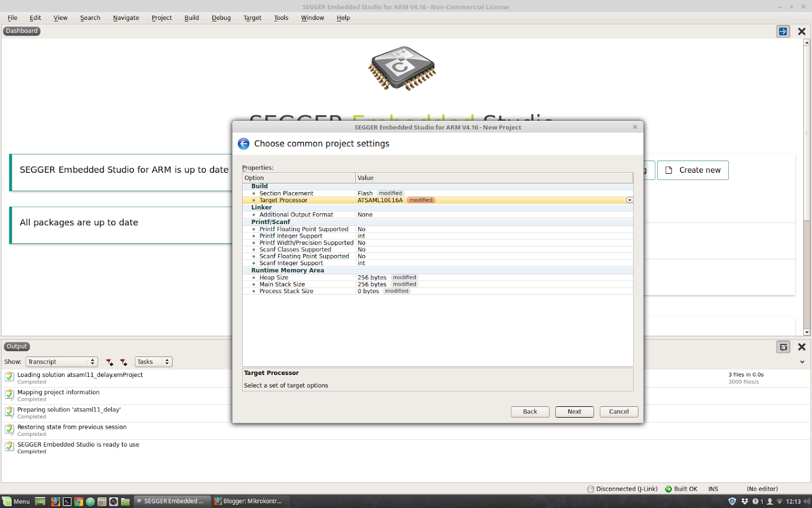The height and width of the screenshot is (508, 812).
Task: Click the green round launcher icon in taskbar
Action: 90,501
